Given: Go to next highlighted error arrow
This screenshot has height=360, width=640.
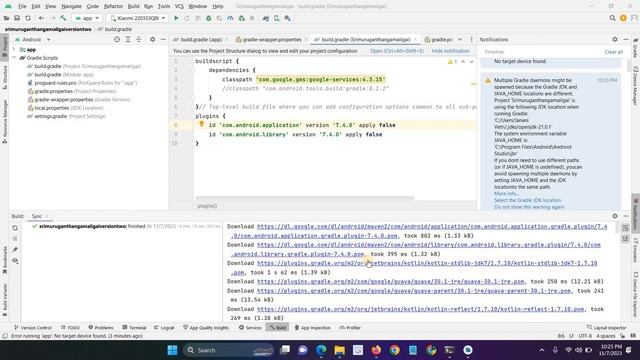Looking at the screenshot, I should pyautogui.click(x=471, y=62).
